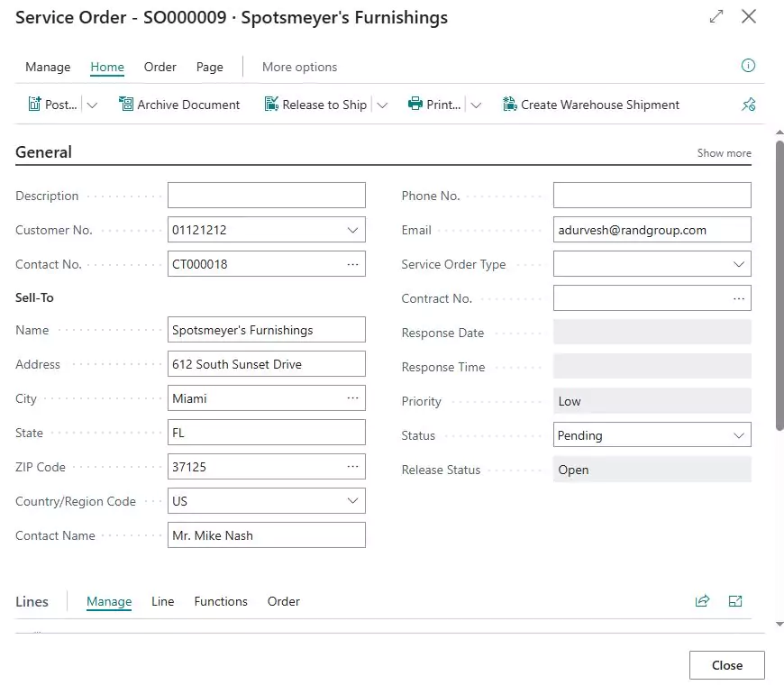Open Contact No. lookup ellipsis
Viewport: 784px width, 685px height.
pyautogui.click(x=353, y=264)
